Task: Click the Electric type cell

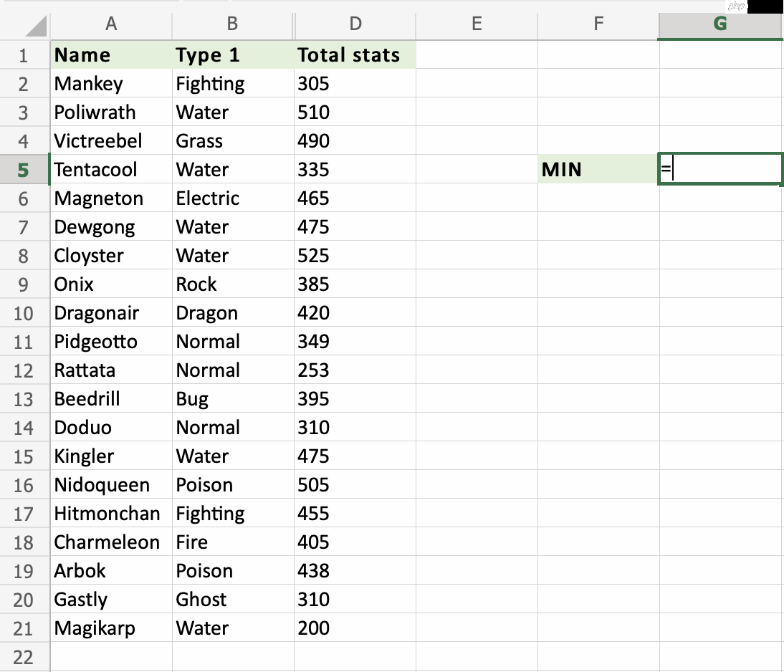Action: click(x=233, y=198)
